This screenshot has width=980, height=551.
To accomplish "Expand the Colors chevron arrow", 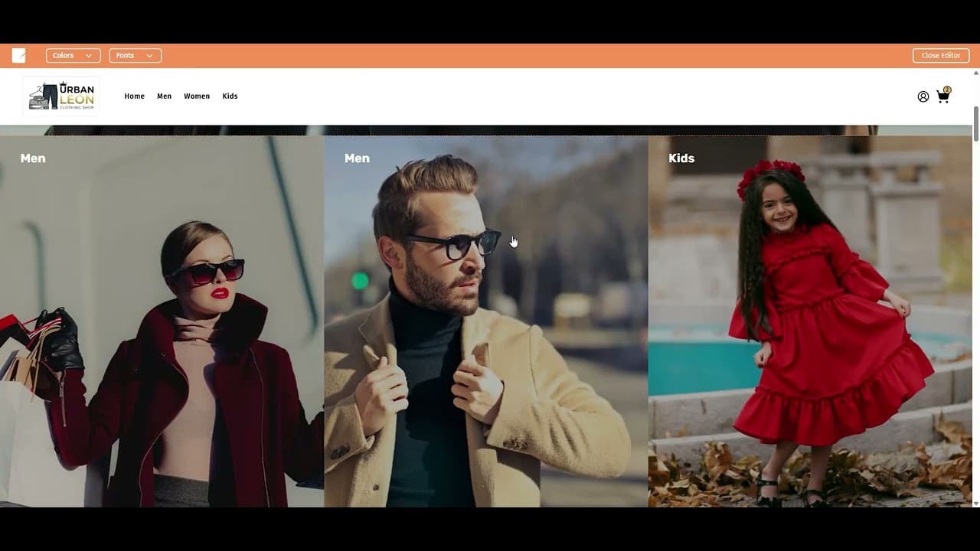I will 90,55.
